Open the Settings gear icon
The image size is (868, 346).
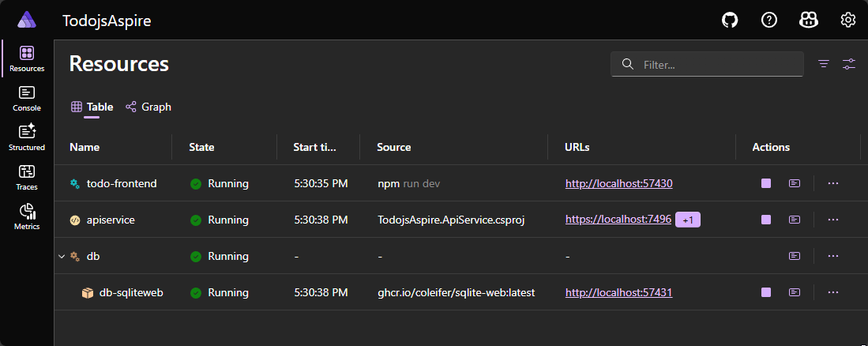(848, 21)
